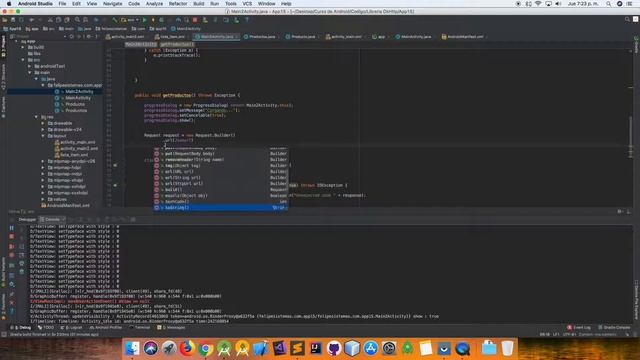Click the Cut scissors toolbar icon
The width and height of the screenshot is (640, 360).
point(50,20)
